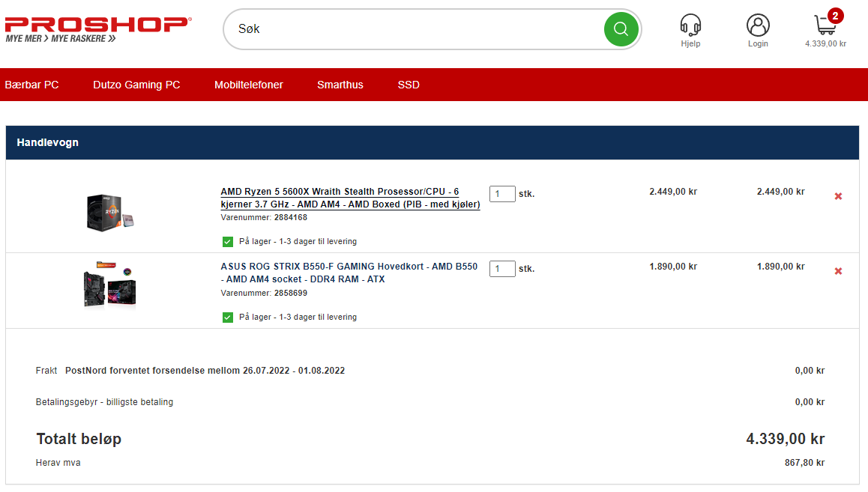Remove AMD Ryzen 5 5600X from cart
The width and height of the screenshot is (868, 492).
tap(838, 196)
